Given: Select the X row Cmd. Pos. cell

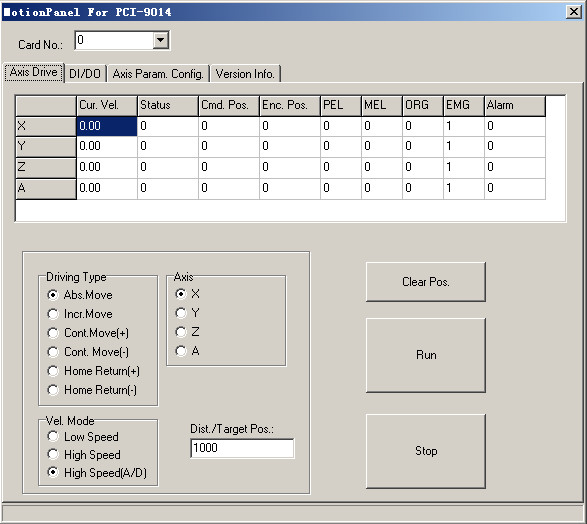Looking at the screenshot, I should (229, 126).
